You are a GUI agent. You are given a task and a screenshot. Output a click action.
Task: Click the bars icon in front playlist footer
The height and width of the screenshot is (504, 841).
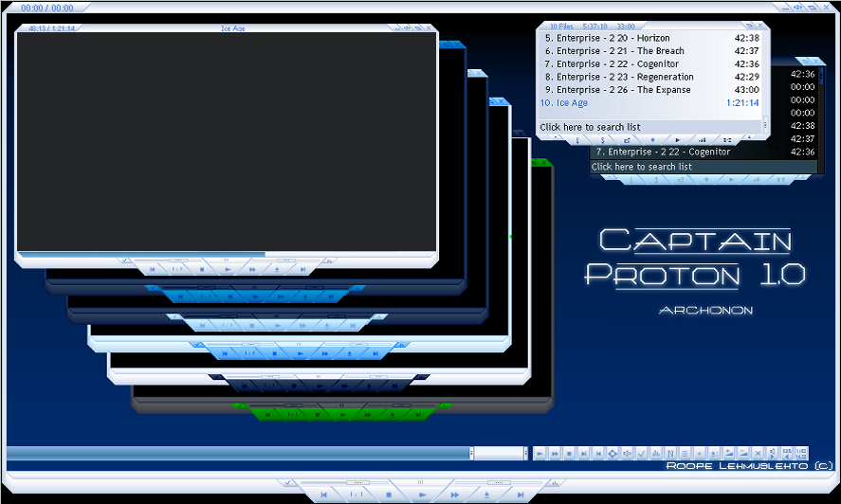(702, 140)
